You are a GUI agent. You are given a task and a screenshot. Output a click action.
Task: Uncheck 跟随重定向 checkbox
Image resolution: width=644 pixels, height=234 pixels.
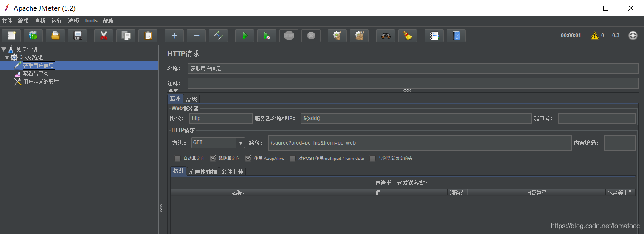tap(213, 158)
